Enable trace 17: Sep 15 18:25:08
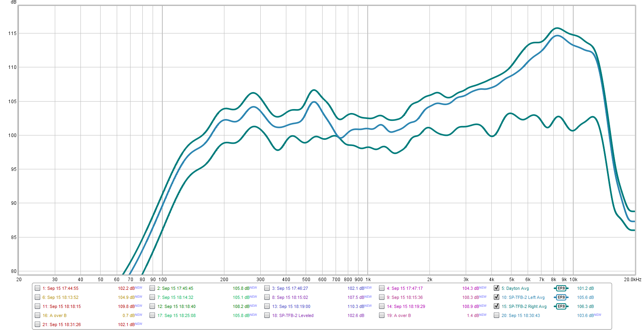The image size is (644, 330). coord(152,315)
